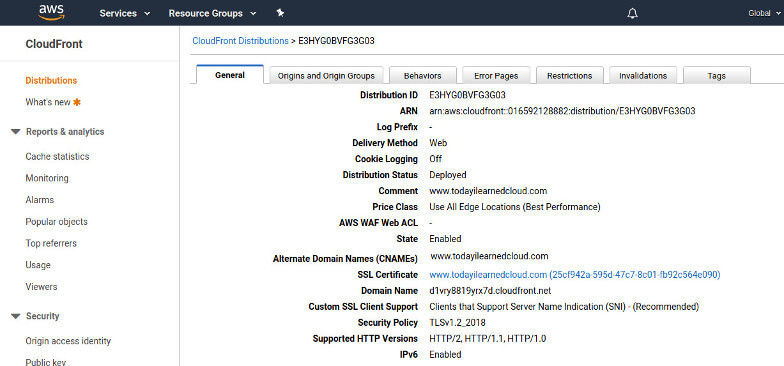The image size is (784, 366).
Task: Pin shortcuts with the pushpin icon
Action: (x=280, y=13)
